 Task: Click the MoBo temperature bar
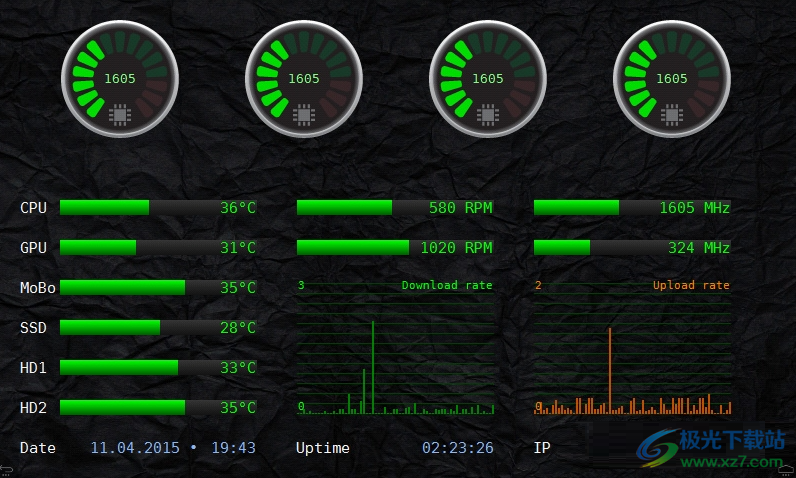pos(158,288)
